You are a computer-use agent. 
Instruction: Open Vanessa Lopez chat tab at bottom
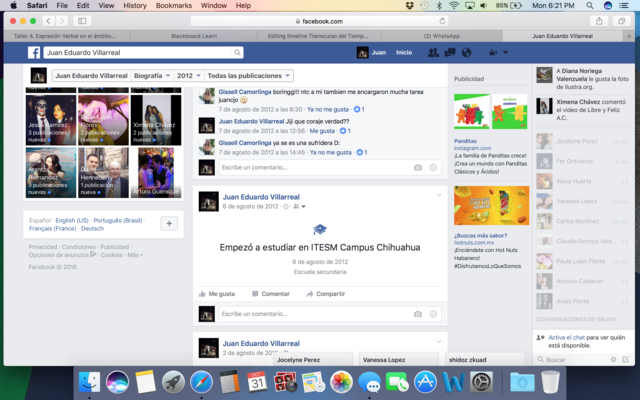click(399, 360)
